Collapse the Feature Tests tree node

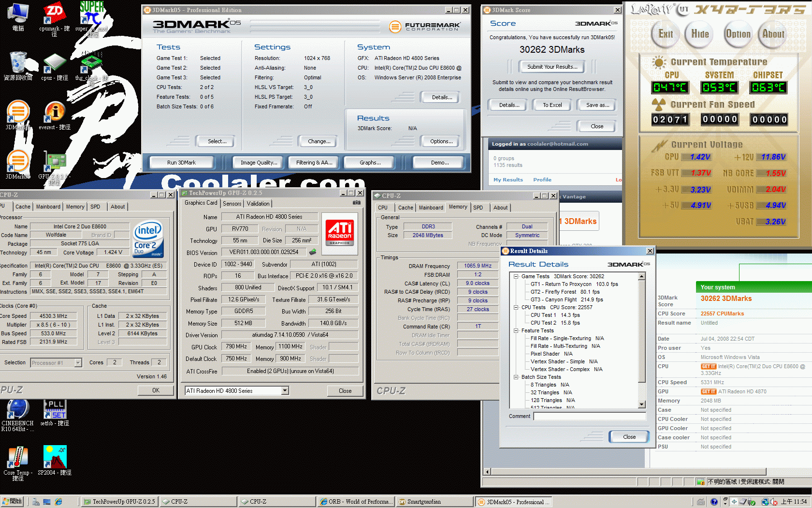[516, 330]
